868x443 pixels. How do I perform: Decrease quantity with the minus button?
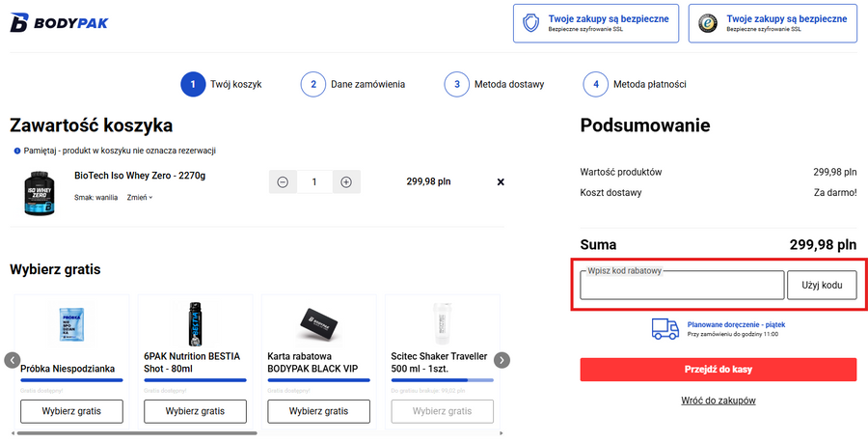pos(283,181)
